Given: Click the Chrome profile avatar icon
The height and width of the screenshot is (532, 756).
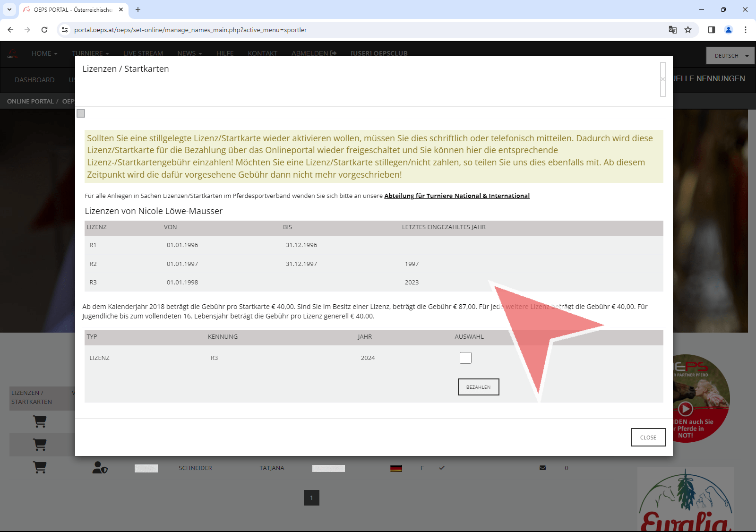Looking at the screenshot, I should [728, 30].
